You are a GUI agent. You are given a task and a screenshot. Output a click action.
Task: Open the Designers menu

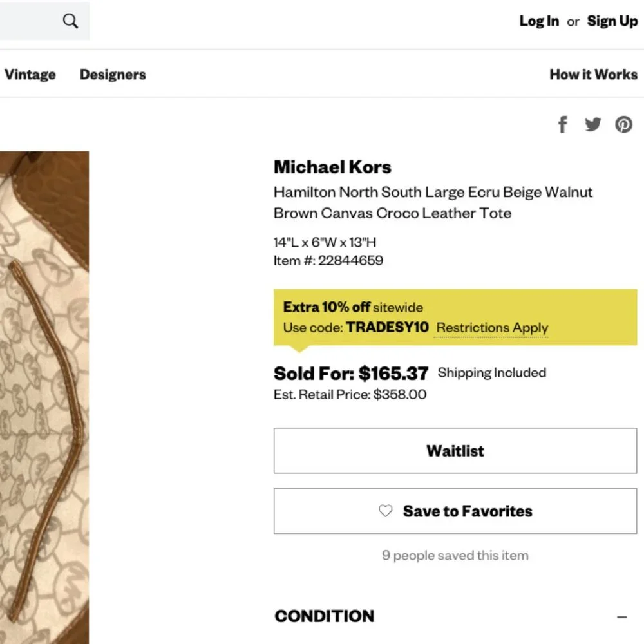113,75
